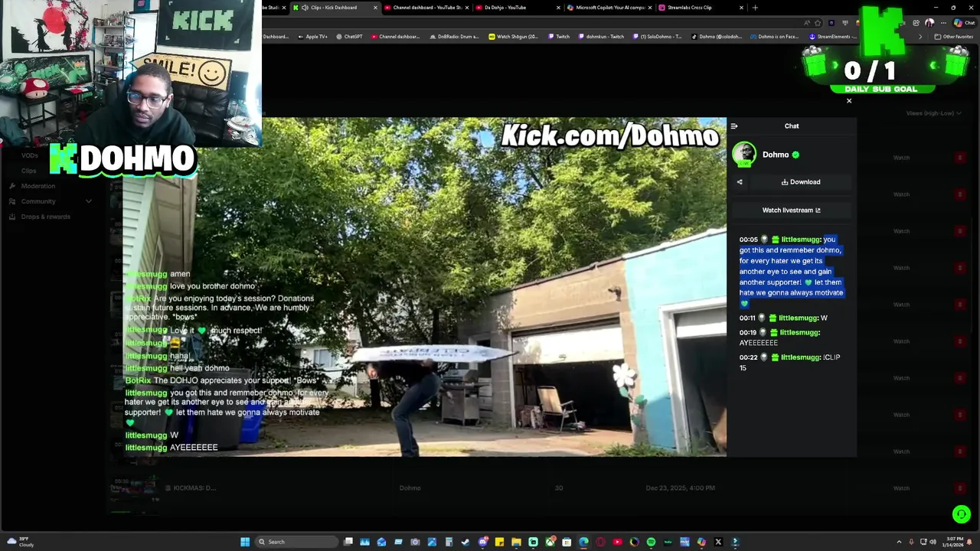This screenshot has width=980, height=551.
Task: Select Clips in the Kick sidebar
Action: click(28, 171)
